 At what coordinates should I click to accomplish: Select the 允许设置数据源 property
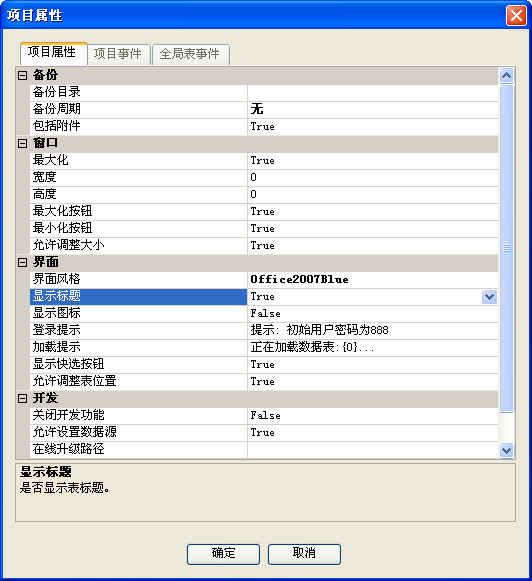click(x=139, y=433)
